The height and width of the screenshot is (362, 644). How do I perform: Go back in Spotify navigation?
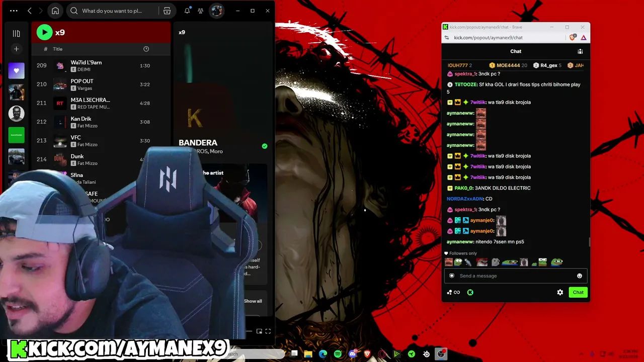pos(30,11)
